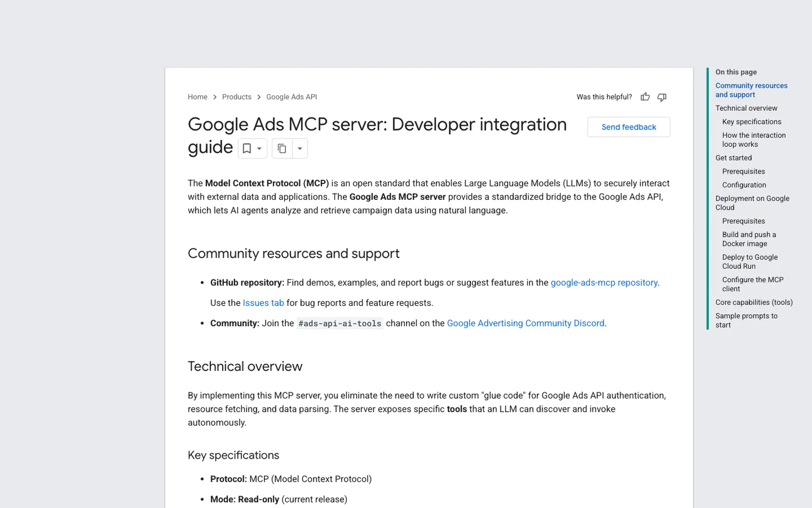Click the '#ads-api-ai-tools' channel code text
This screenshot has width=812, height=508.
point(340,323)
